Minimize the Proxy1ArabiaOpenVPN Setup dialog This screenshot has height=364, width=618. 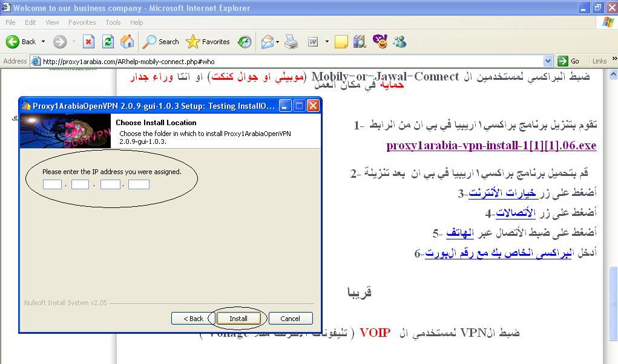click(x=285, y=105)
